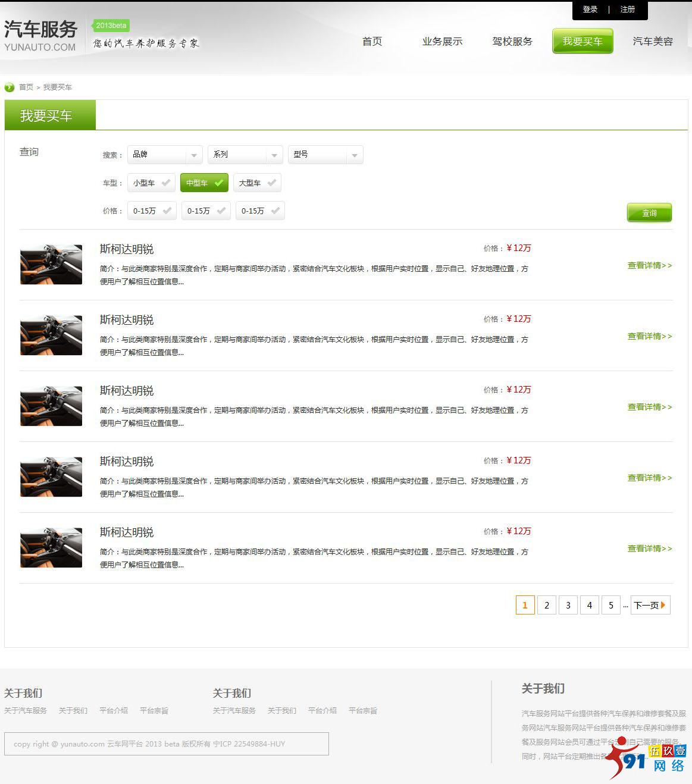This screenshot has width=692, height=784.
Task: Toggle the 小型车 vehicle type option
Action: (x=151, y=183)
